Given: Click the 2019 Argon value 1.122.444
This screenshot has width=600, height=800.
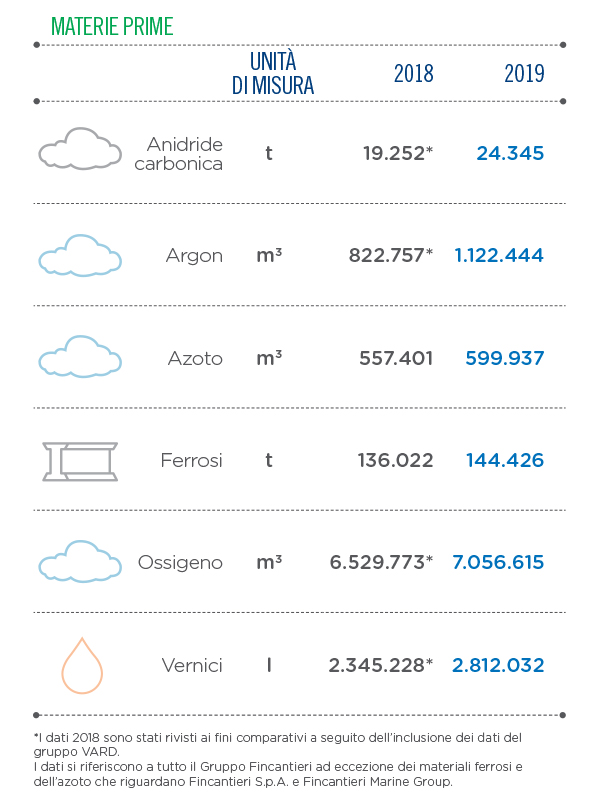Looking at the screenshot, I should (x=499, y=255).
